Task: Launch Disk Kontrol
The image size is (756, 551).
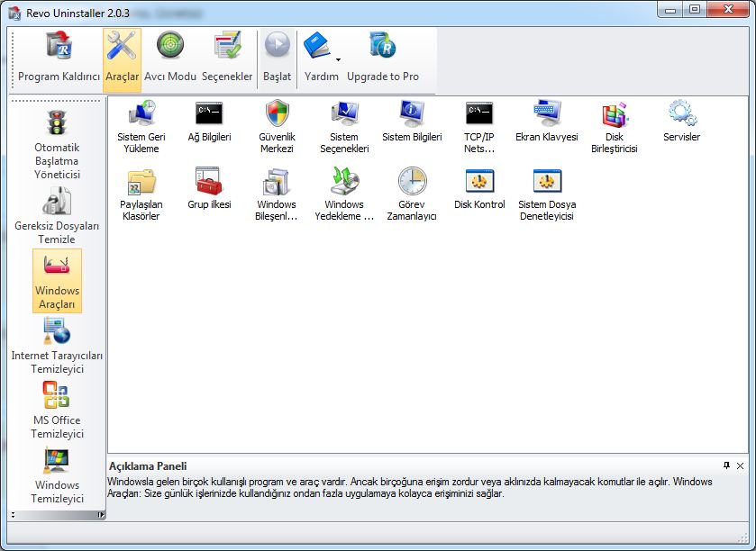Action: pyautogui.click(x=479, y=189)
